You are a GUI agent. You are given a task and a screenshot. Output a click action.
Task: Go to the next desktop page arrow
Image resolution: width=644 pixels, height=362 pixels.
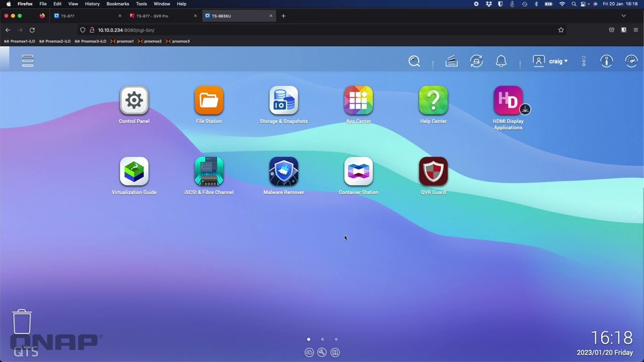coord(637,211)
